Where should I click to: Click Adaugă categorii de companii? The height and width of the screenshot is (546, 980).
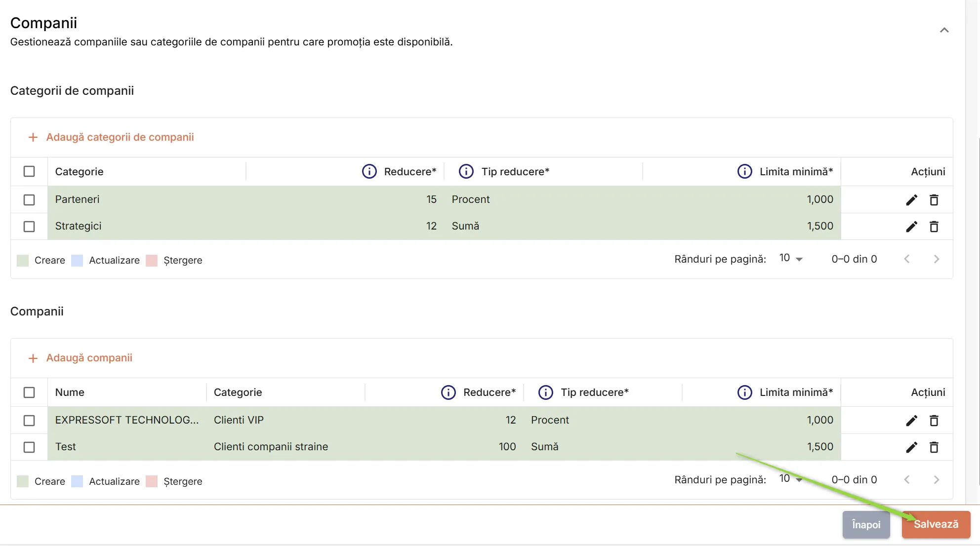(111, 137)
